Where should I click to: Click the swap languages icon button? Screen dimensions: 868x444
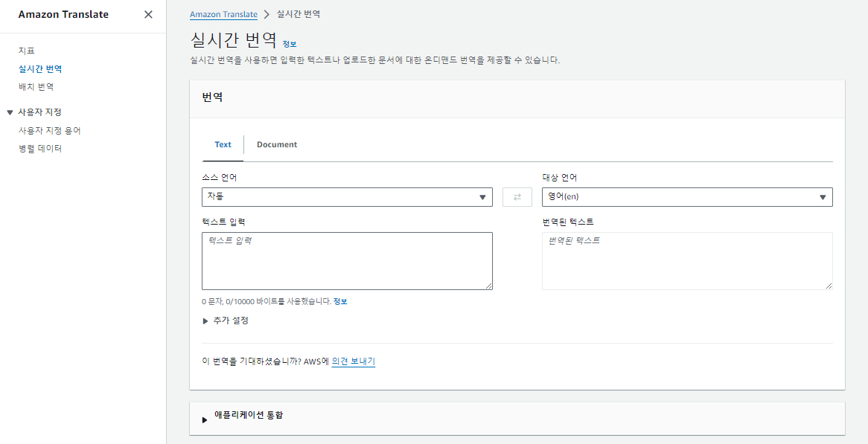click(517, 197)
